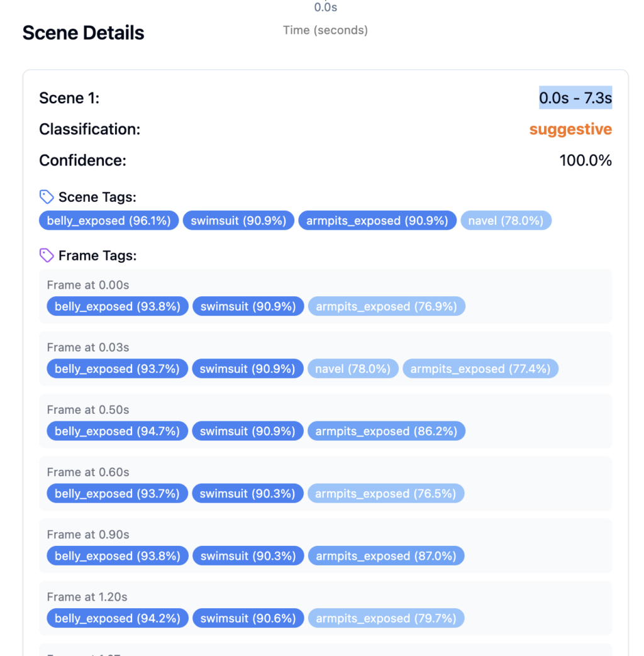Select the navel (78.0%) frame tag
The width and height of the screenshot is (644, 656).
click(x=353, y=369)
